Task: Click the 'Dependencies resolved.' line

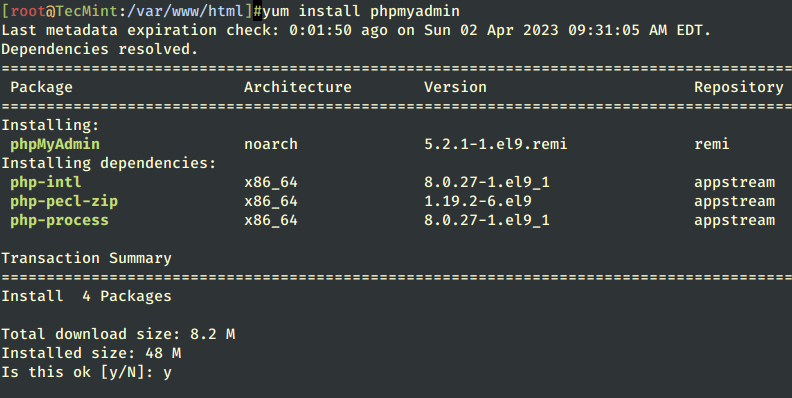Action: pyautogui.click(x=100, y=49)
